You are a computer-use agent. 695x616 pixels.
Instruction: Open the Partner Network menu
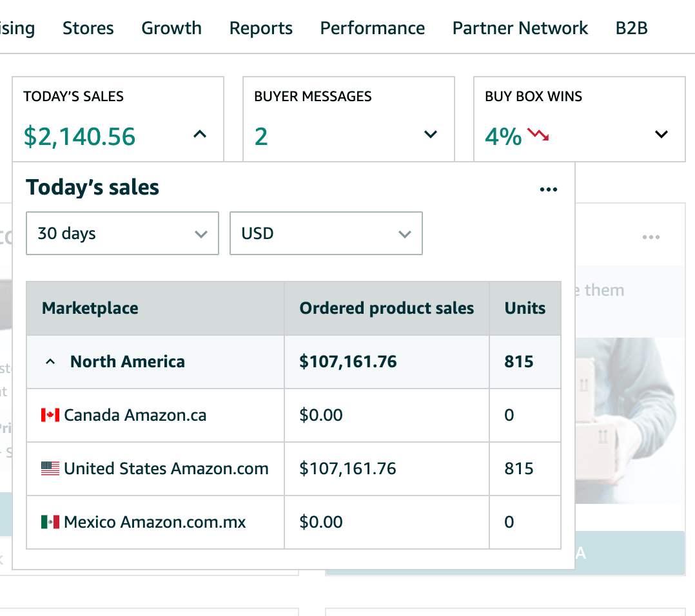pyautogui.click(x=520, y=28)
